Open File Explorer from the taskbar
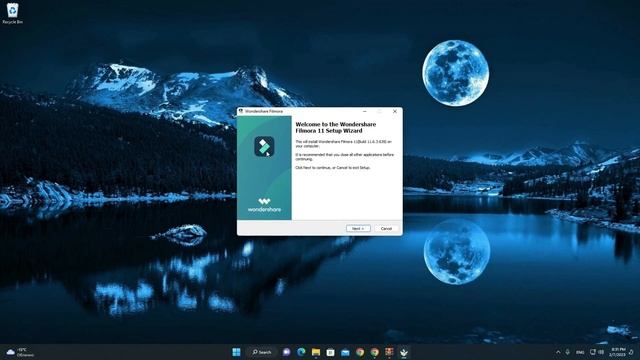 (316, 352)
